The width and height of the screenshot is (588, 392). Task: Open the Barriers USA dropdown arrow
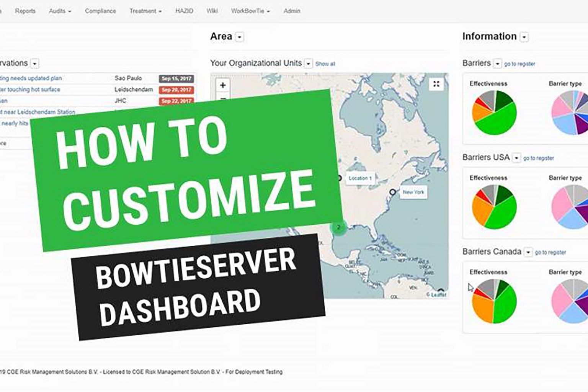tap(516, 158)
